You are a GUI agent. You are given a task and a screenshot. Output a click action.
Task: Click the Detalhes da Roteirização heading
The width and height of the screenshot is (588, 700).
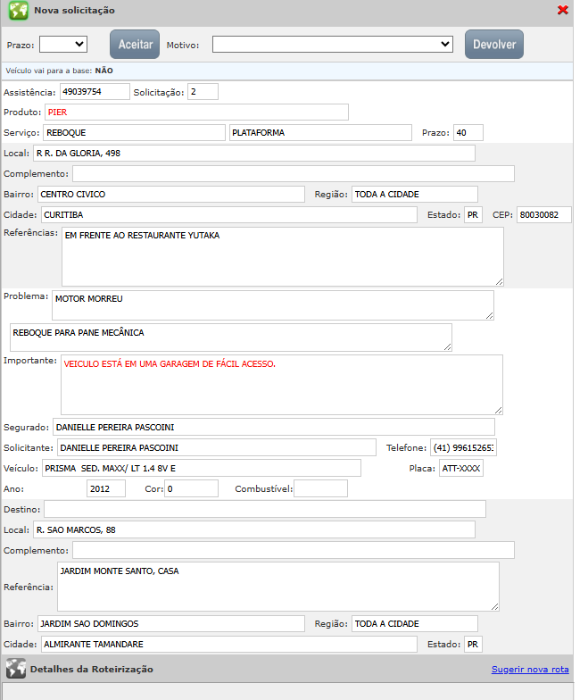(x=91, y=669)
